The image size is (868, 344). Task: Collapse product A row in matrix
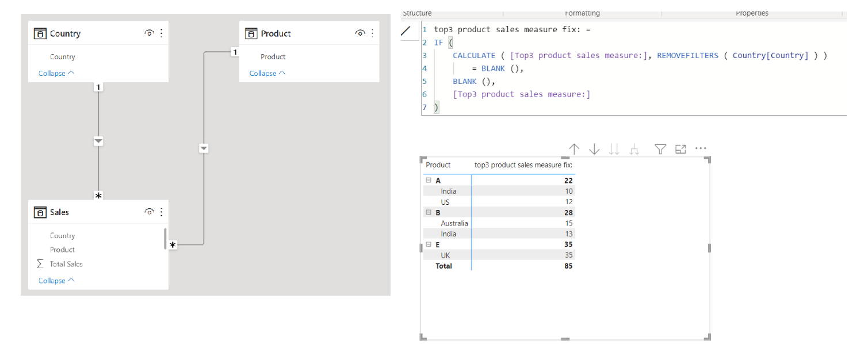point(429,180)
